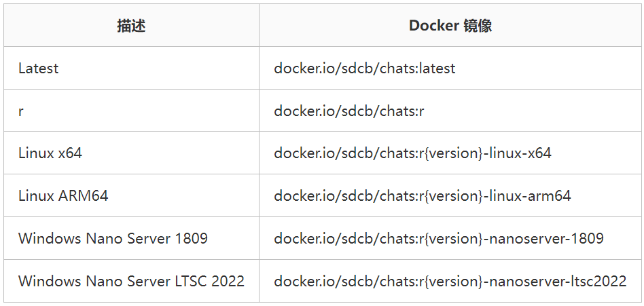Click the word Docker in the header
Viewport: 644px width, 306px height.
[x=433, y=26]
